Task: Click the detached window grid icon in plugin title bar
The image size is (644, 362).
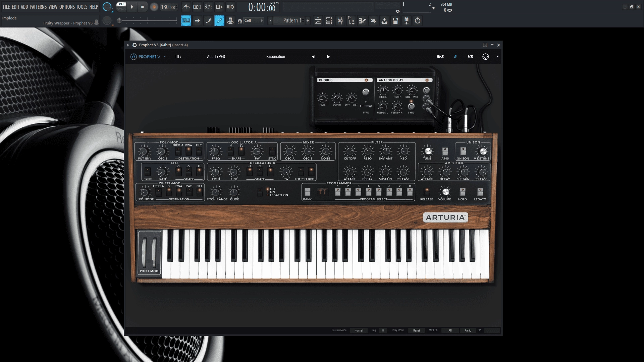Action: click(x=485, y=45)
